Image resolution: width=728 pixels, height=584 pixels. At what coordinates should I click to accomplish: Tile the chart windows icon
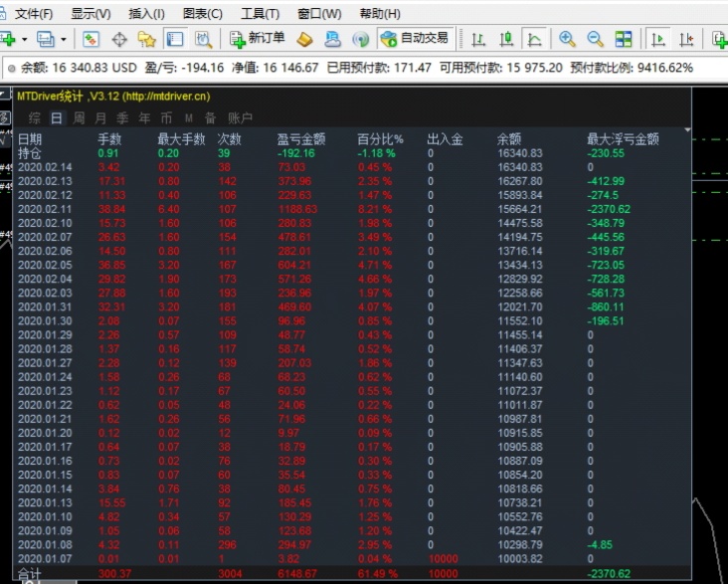click(623, 39)
